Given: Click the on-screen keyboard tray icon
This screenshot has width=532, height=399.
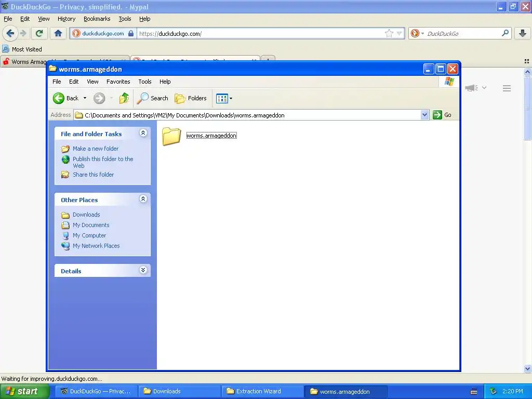Looking at the screenshot, I should click(474, 392).
